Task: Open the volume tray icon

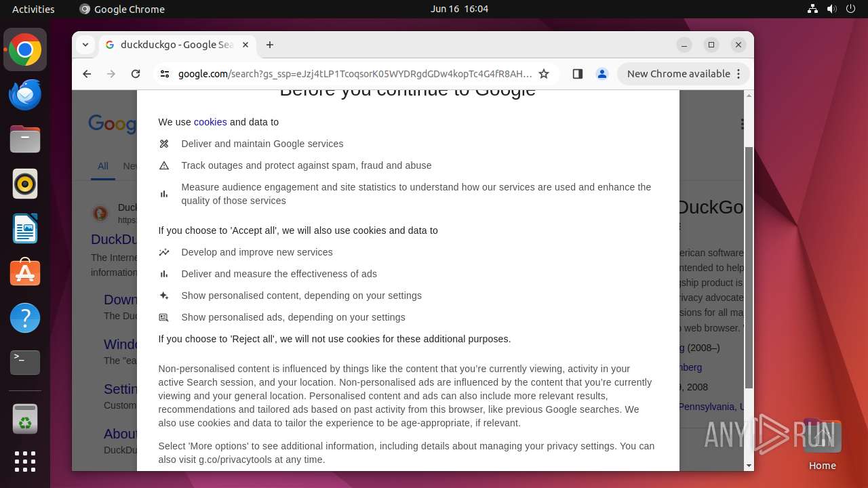Action: click(831, 9)
